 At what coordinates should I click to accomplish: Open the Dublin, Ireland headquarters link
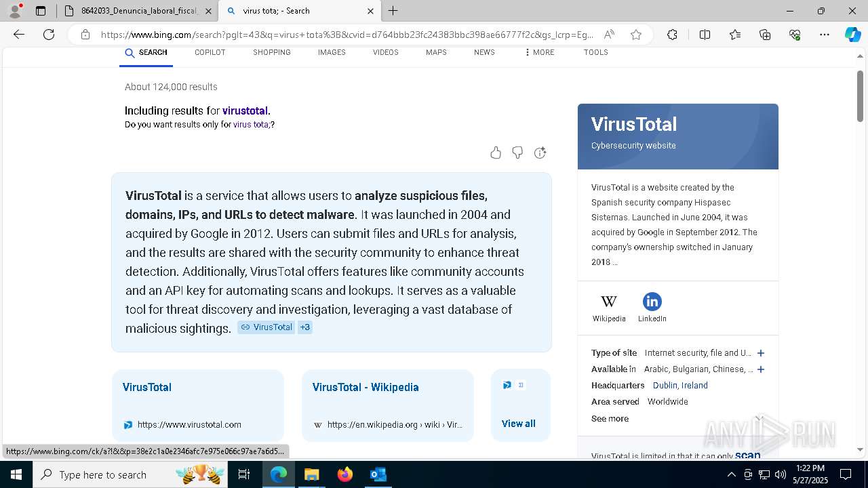click(x=680, y=386)
